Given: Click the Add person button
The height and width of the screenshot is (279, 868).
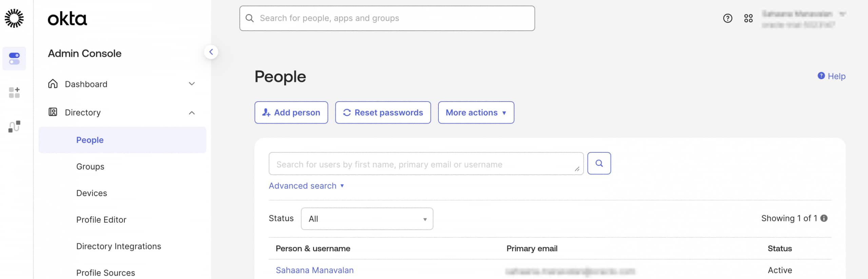Looking at the screenshot, I should pos(291,112).
